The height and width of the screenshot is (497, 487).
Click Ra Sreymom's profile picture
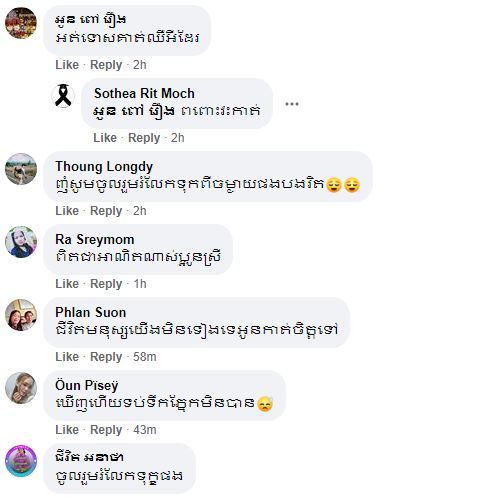[x=21, y=242]
